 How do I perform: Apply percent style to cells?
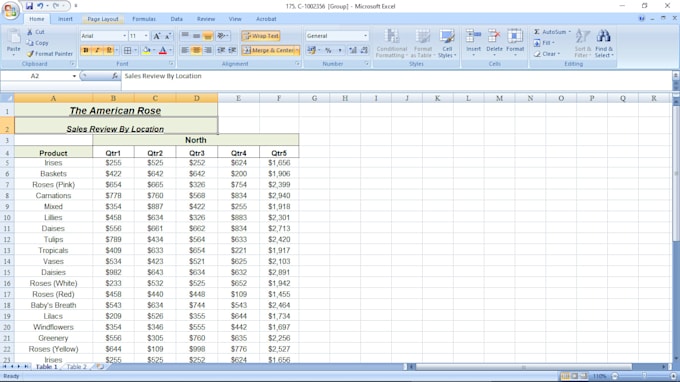click(x=328, y=50)
